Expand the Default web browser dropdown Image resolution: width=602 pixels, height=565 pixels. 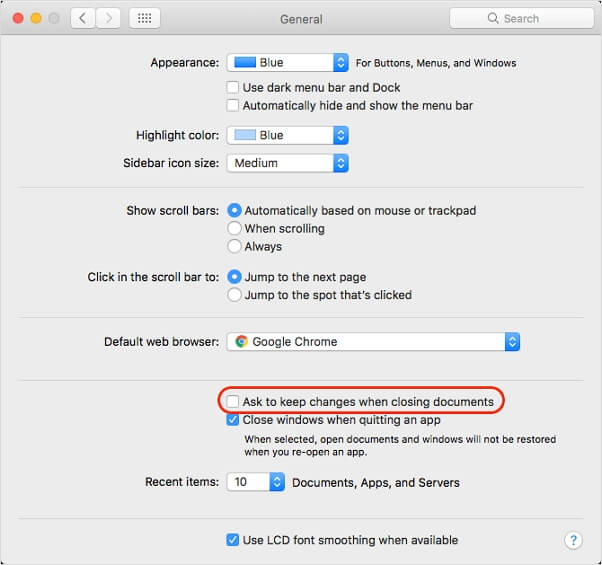pos(373,342)
